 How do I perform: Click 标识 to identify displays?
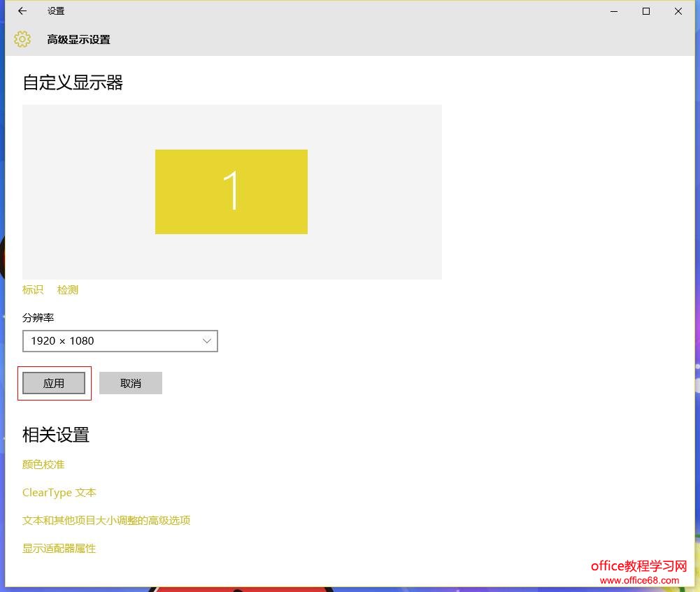(x=32, y=289)
